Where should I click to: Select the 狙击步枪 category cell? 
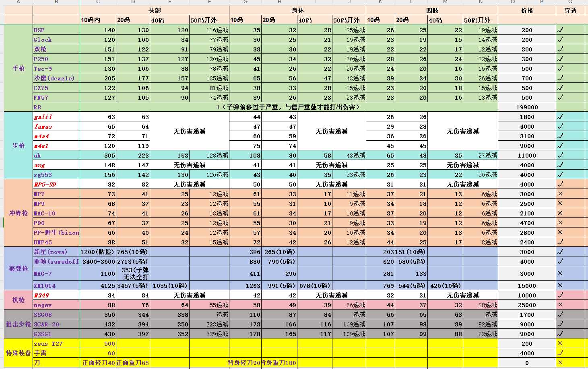coord(19,324)
